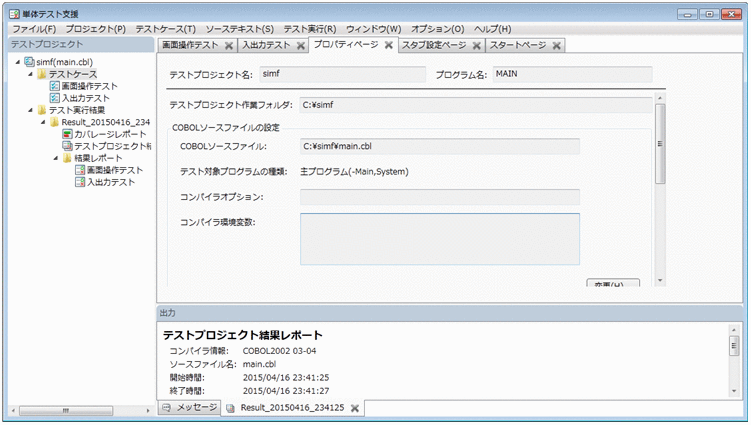Click the properties page scroll down arrow

click(x=660, y=280)
